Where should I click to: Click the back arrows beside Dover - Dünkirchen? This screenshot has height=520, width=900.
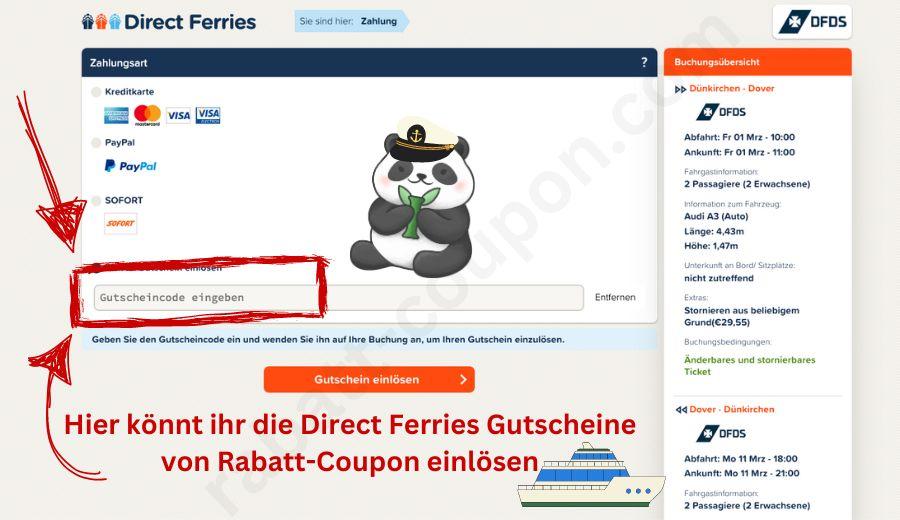681,410
